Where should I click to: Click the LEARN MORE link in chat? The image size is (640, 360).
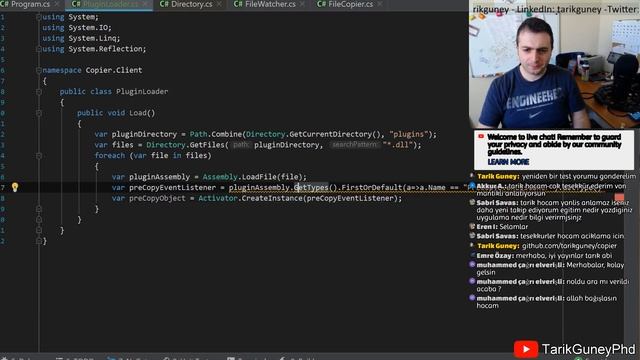point(508,162)
